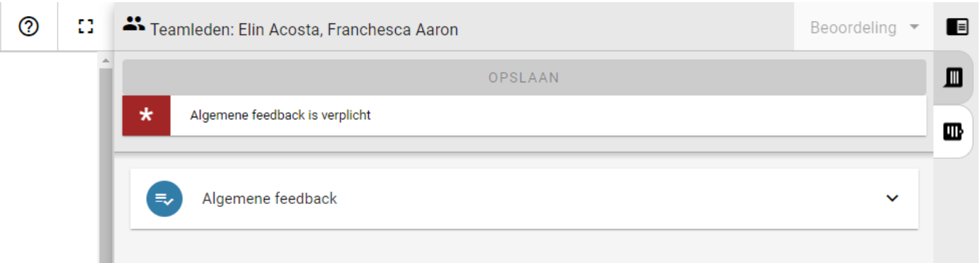Click the vertical scrollbar thumb
This screenshot has width=980, height=263.
[x=105, y=164]
